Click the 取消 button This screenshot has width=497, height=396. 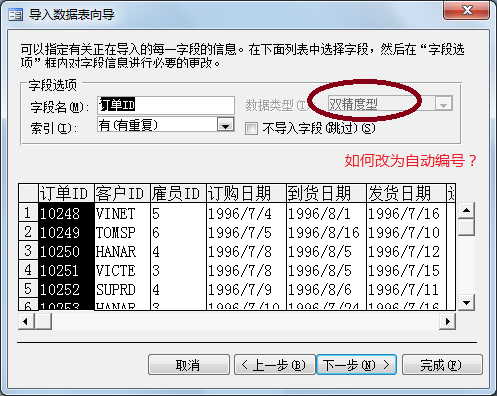pyautogui.click(x=189, y=365)
